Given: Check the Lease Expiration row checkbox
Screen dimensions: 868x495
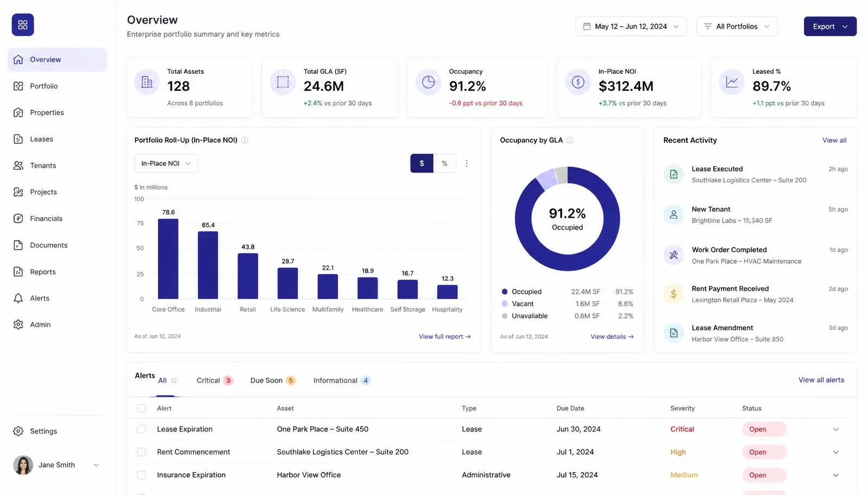Looking at the screenshot, I should [x=142, y=429].
